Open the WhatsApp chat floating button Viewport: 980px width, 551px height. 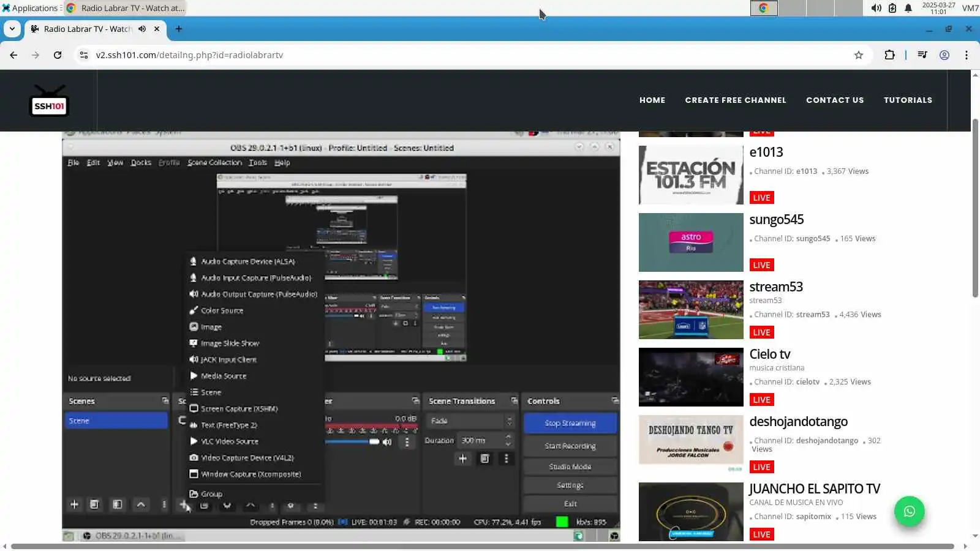tap(910, 511)
